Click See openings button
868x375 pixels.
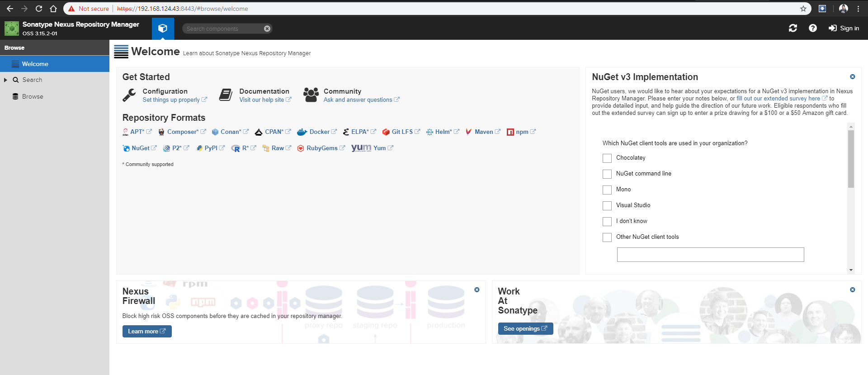(x=525, y=329)
